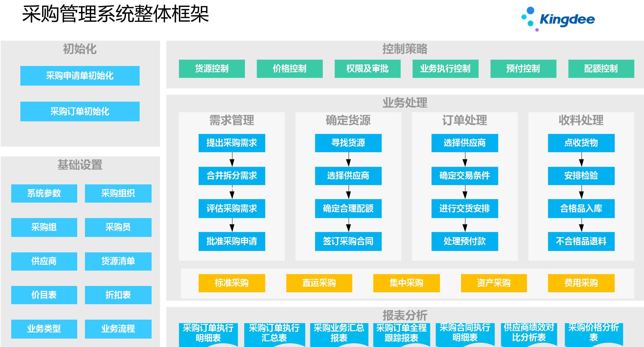Click the 货源控制 strategy box
This screenshot has height=347, width=644.
point(212,69)
